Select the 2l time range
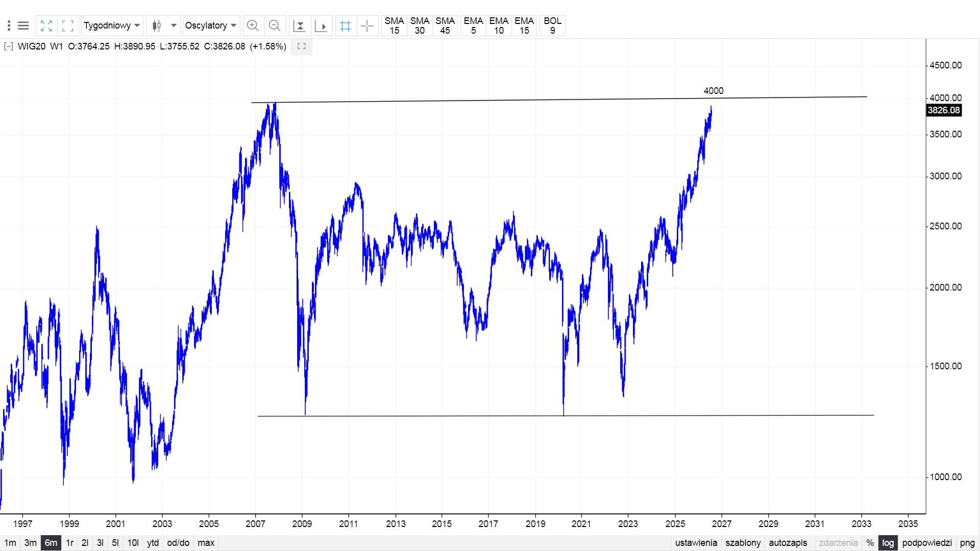 point(85,543)
